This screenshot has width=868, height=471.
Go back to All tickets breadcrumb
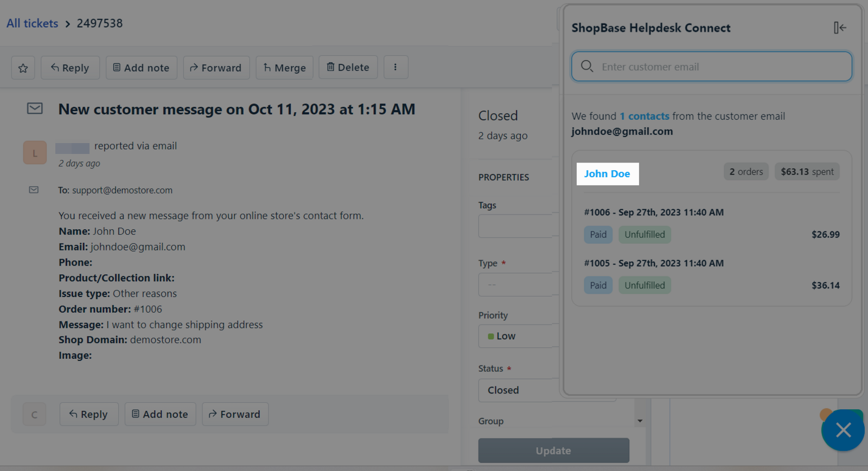click(32, 23)
